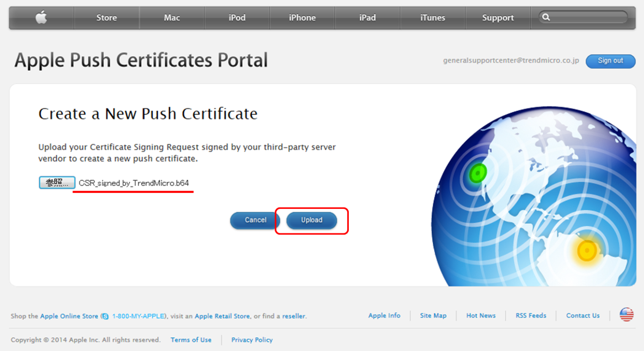This screenshot has height=351, width=644.
Task: Open the iPad navigation item
Action: pos(367,18)
